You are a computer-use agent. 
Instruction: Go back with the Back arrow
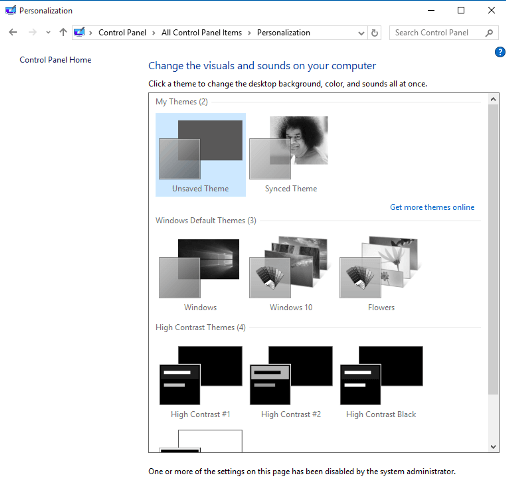click(13, 32)
